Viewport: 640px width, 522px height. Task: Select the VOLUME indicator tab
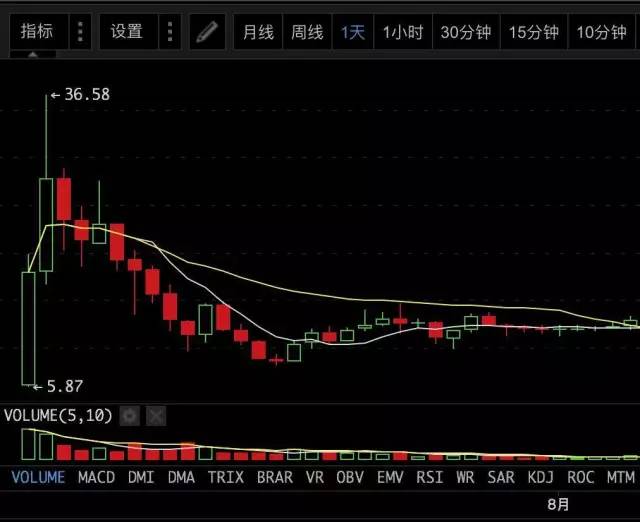tap(38, 477)
